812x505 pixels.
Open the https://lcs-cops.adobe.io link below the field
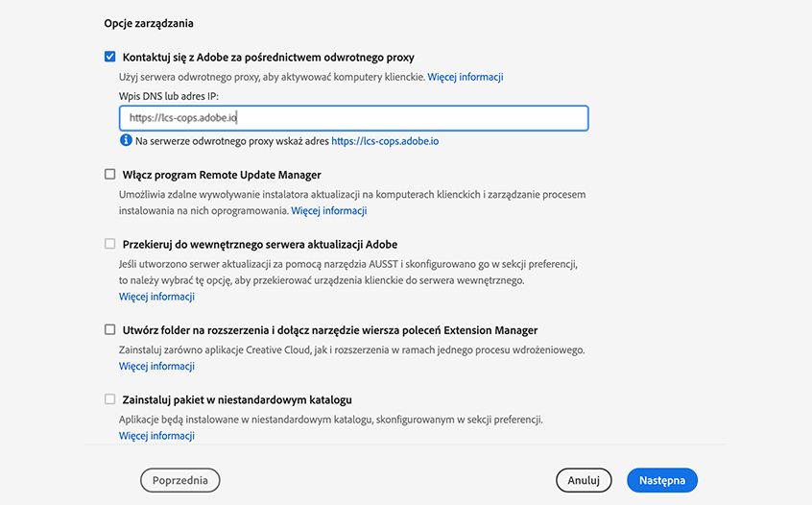coord(385,141)
